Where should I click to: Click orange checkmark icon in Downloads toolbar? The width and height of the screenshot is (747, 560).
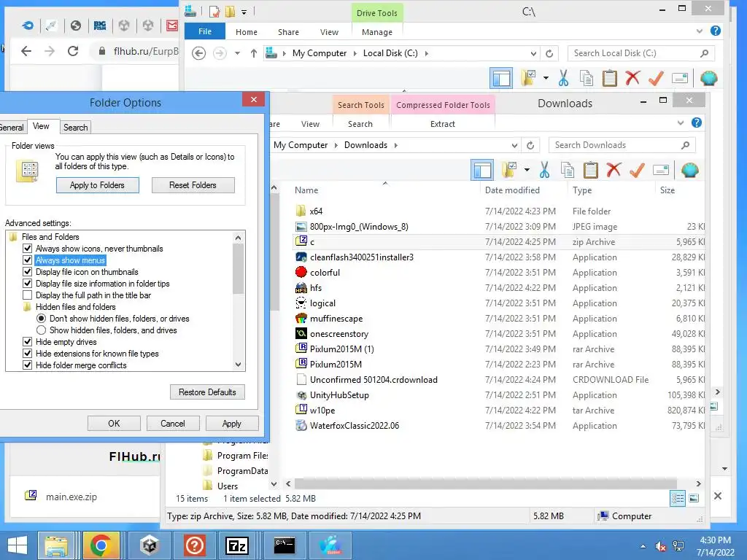click(637, 170)
